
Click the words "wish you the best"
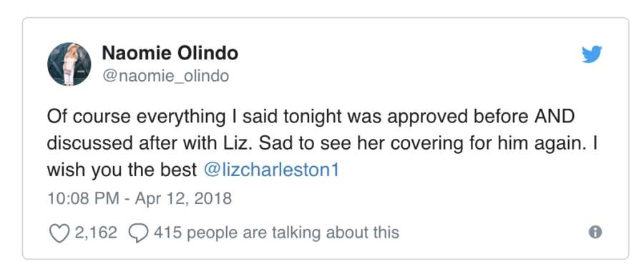click(x=122, y=170)
